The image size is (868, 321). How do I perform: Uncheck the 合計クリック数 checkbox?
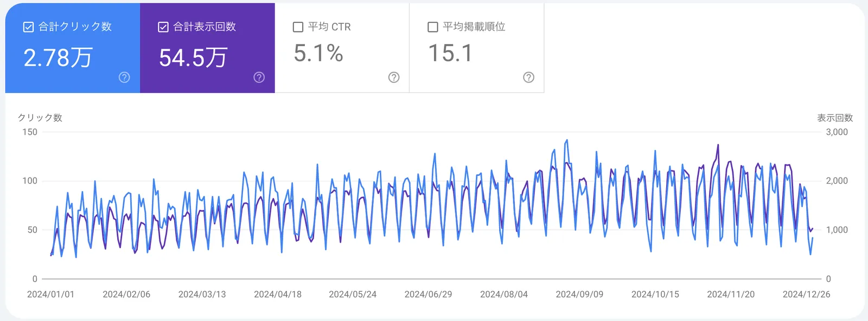coord(29,27)
